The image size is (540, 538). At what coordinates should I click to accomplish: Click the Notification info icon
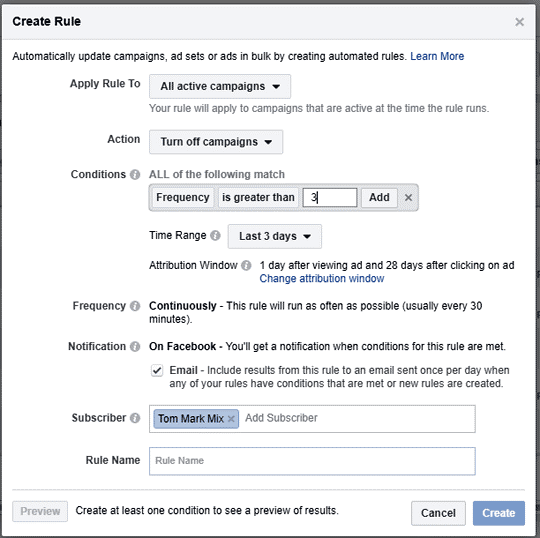point(135,346)
